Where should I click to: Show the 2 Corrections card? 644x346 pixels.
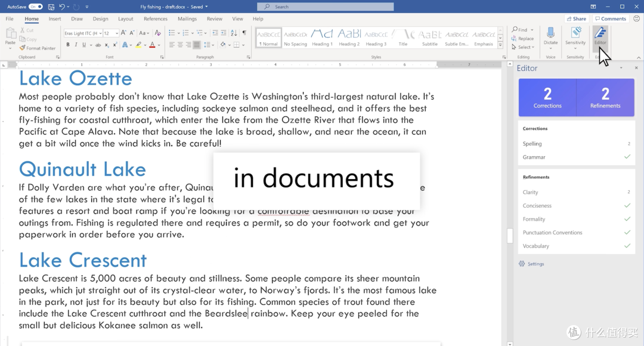(547, 97)
